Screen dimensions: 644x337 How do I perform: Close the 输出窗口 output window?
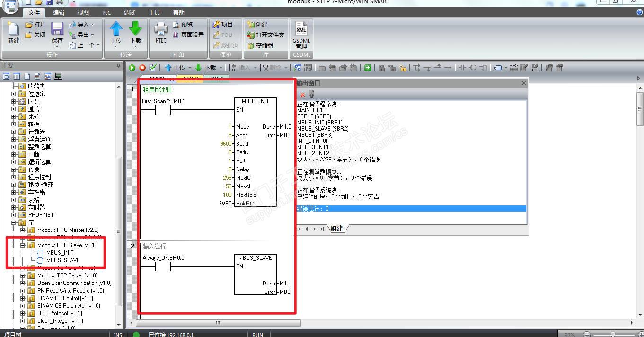click(523, 83)
